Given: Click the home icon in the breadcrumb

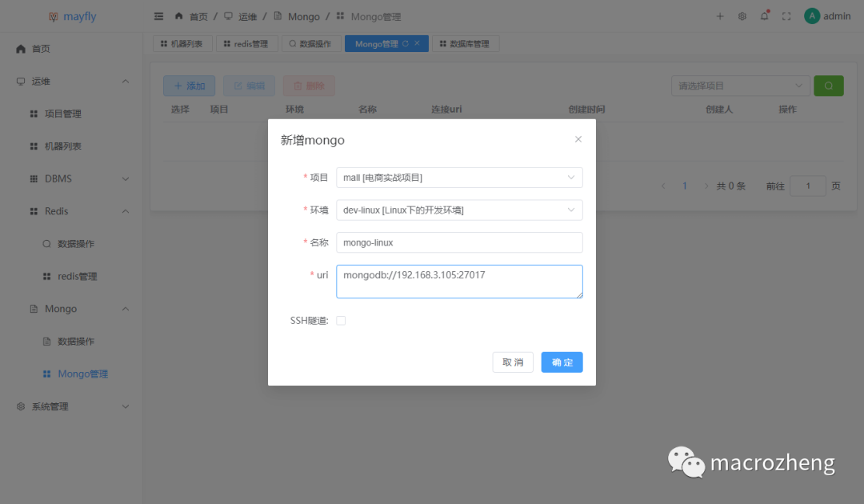Looking at the screenshot, I should coord(179,15).
